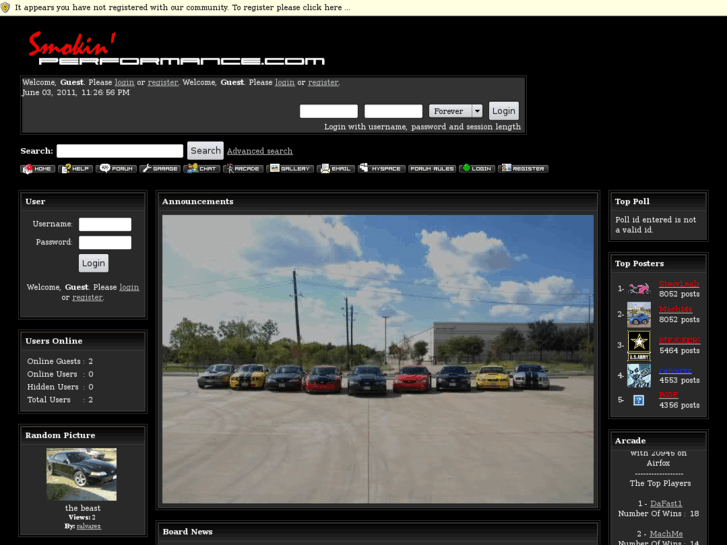Viewport: 727px width, 545px height.
Task: Open the Gallery nav button
Action: (x=290, y=168)
